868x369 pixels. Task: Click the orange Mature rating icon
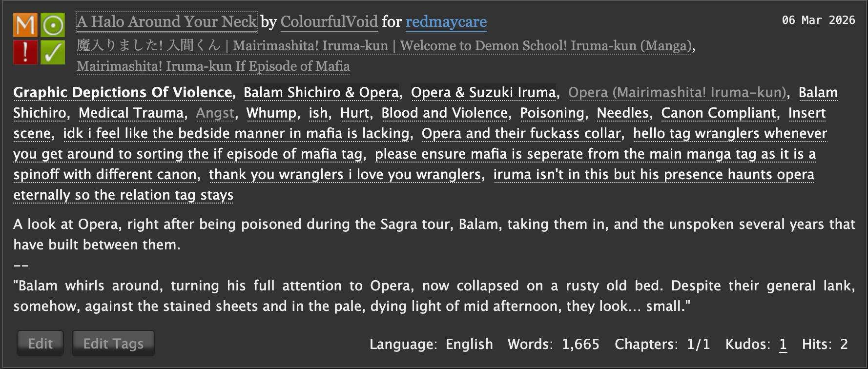coord(25,25)
